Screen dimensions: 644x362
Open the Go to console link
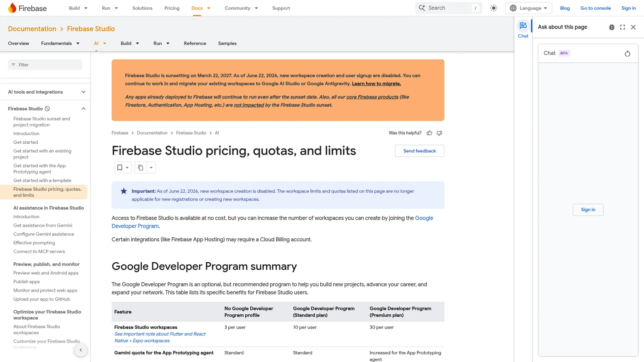click(595, 8)
